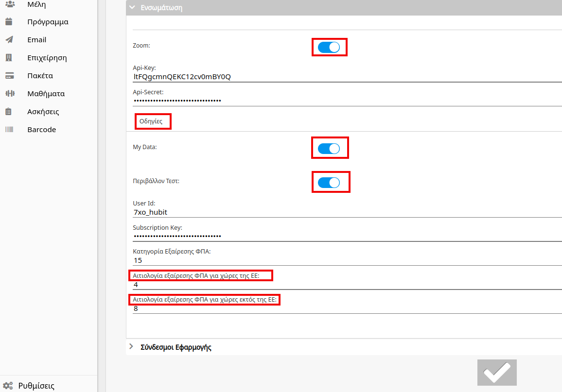Viewport: 562px width, 392px height.
Task: Navigate to Μαθήματα in sidebar
Action: click(x=46, y=93)
